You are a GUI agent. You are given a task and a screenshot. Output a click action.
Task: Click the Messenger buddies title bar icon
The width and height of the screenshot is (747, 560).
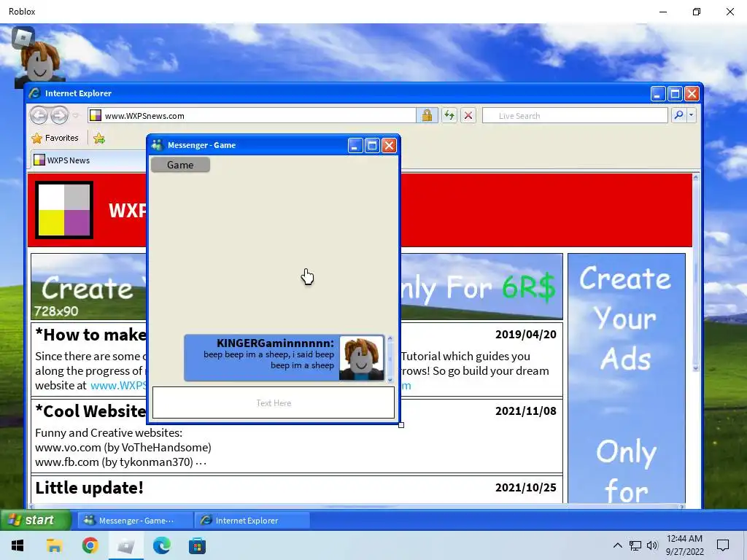157,145
